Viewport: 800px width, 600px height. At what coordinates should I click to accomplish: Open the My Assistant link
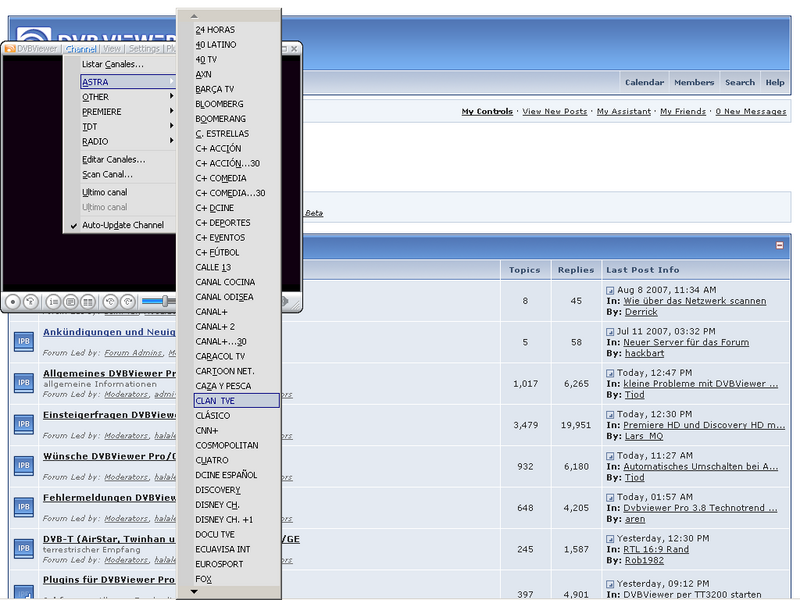624,111
